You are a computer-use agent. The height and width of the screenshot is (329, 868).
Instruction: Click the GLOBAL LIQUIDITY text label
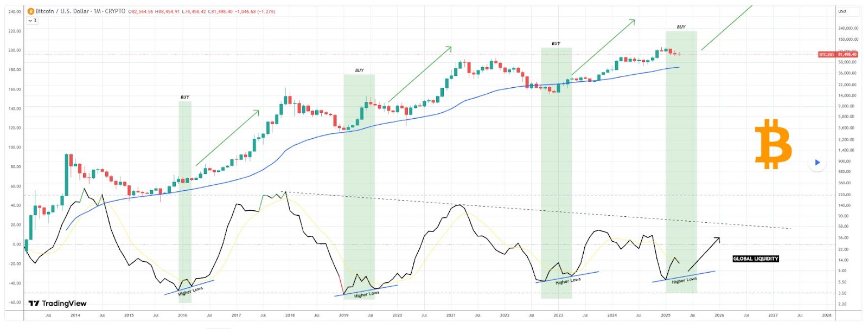click(x=756, y=259)
